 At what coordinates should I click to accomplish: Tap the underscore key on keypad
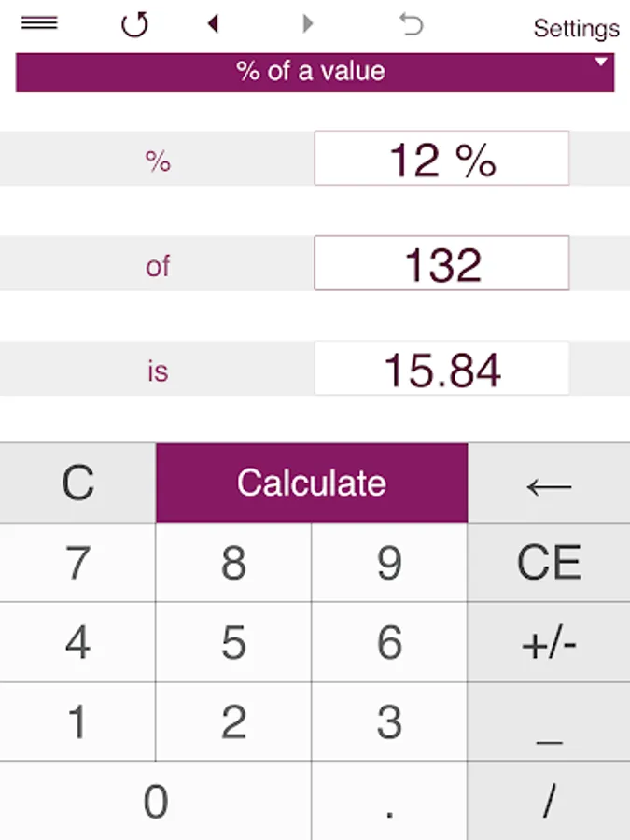point(549,721)
